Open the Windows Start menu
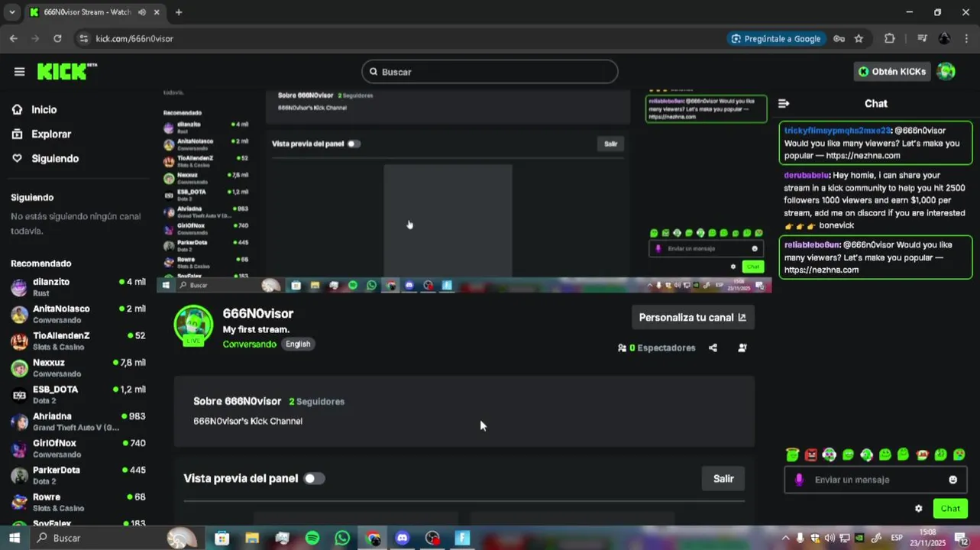980x550 pixels. tap(14, 538)
